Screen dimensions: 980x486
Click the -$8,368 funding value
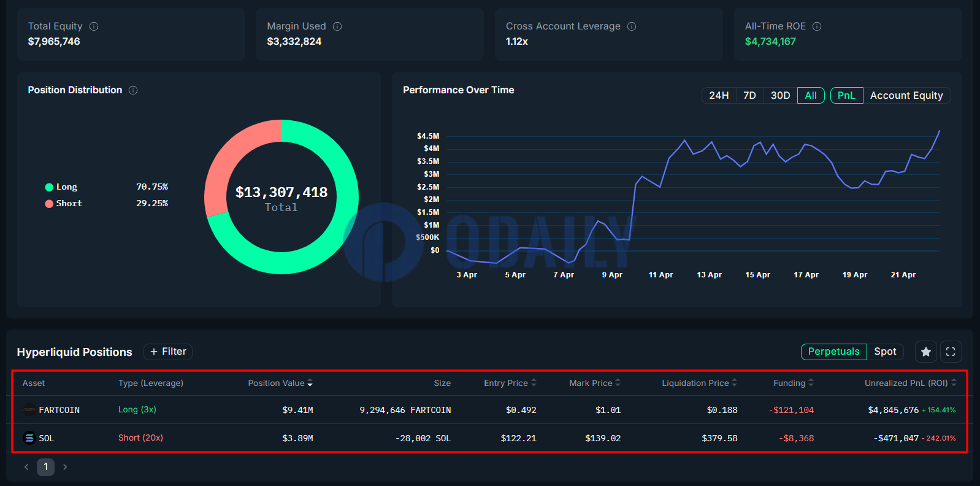point(797,438)
